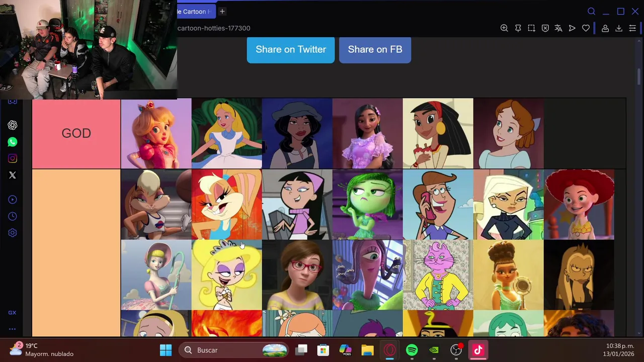
Task: Open Microsoft Store from taskbar
Action: 323,350
